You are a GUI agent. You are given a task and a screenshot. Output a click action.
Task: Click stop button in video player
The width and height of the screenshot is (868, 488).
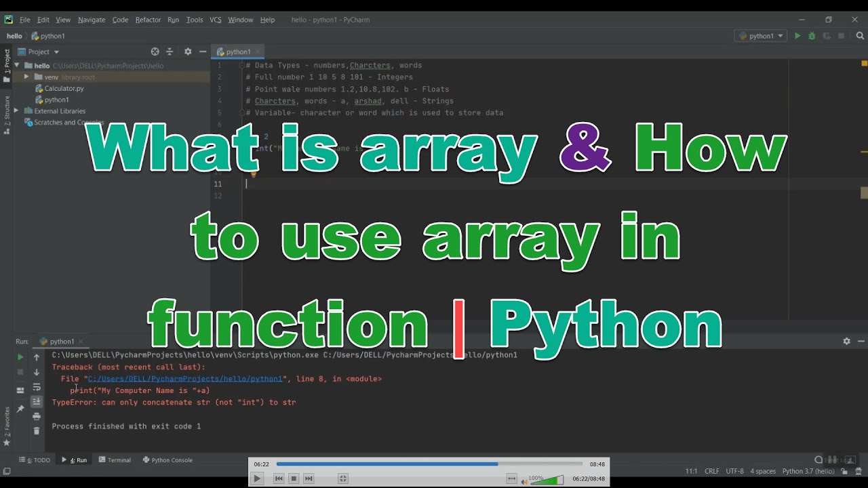pyautogui.click(x=294, y=479)
